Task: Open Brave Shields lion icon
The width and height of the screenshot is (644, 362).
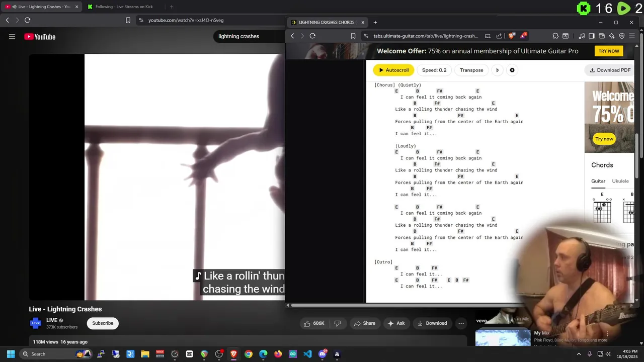Action: pyautogui.click(x=512, y=36)
